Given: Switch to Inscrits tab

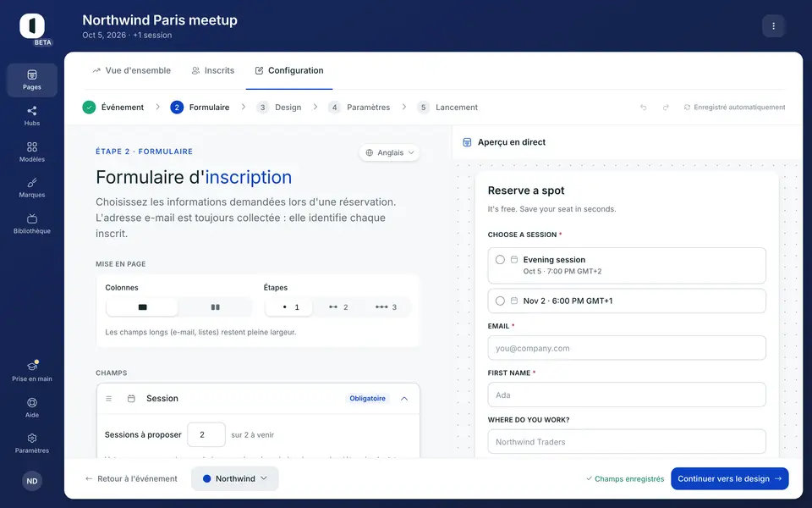Looking at the screenshot, I should pos(213,70).
